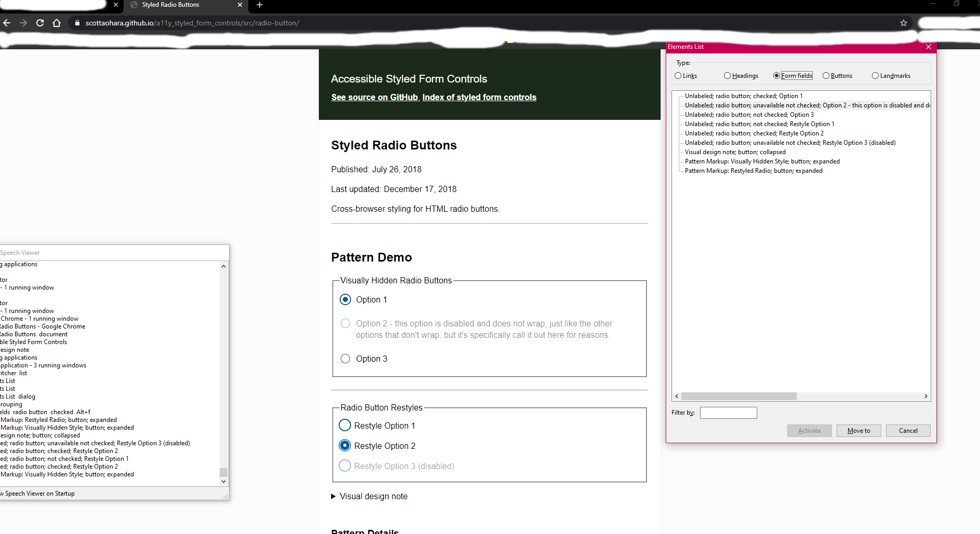Navigate forward in browser history

pyautogui.click(x=23, y=23)
